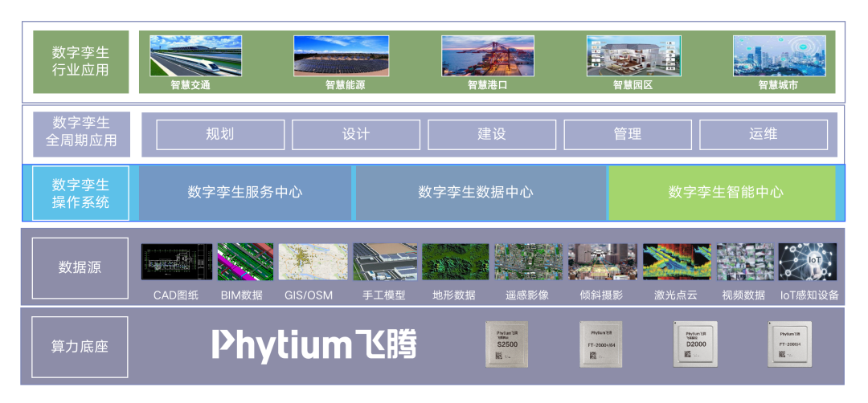Click the 智慧园区 caption text
Image resolution: width=868 pixels, height=403 pixels.
633,86
